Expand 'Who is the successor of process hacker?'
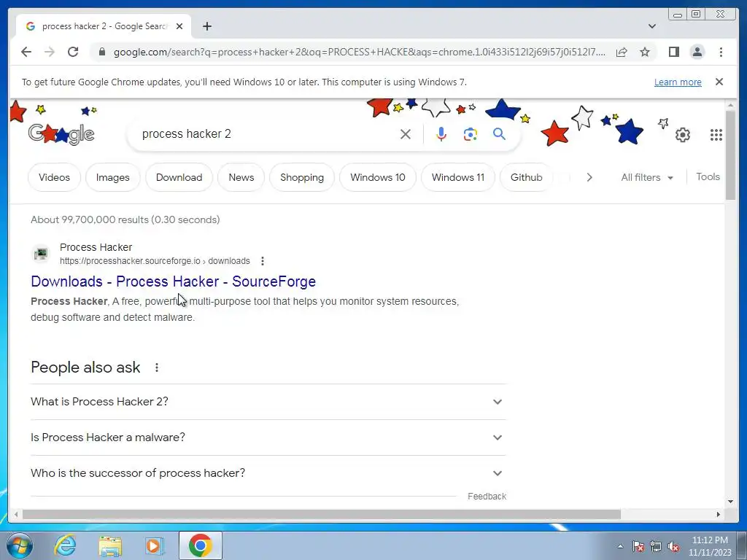 [268, 472]
